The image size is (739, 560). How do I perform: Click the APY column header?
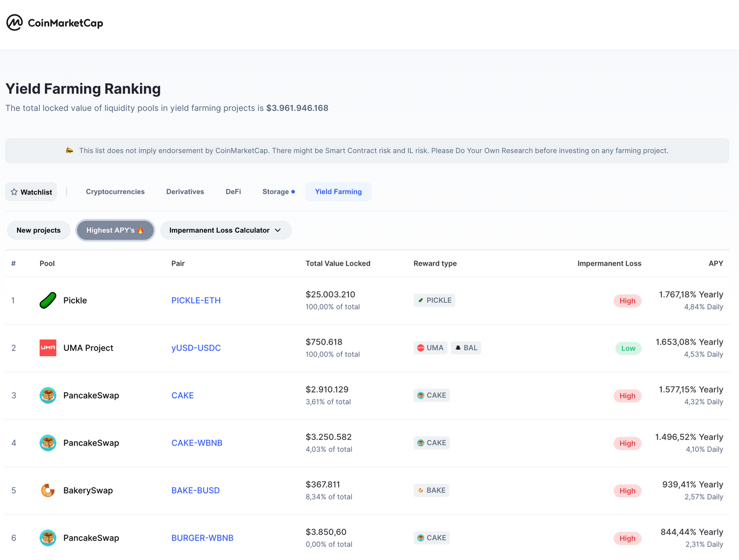(716, 263)
